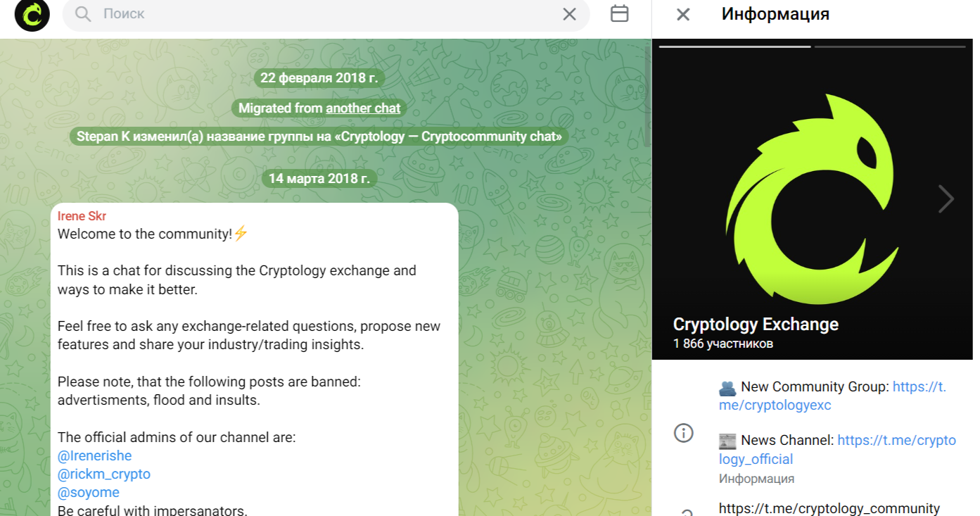Switch to second photo indicator bar
The width and height of the screenshot is (980, 516).
(x=890, y=46)
